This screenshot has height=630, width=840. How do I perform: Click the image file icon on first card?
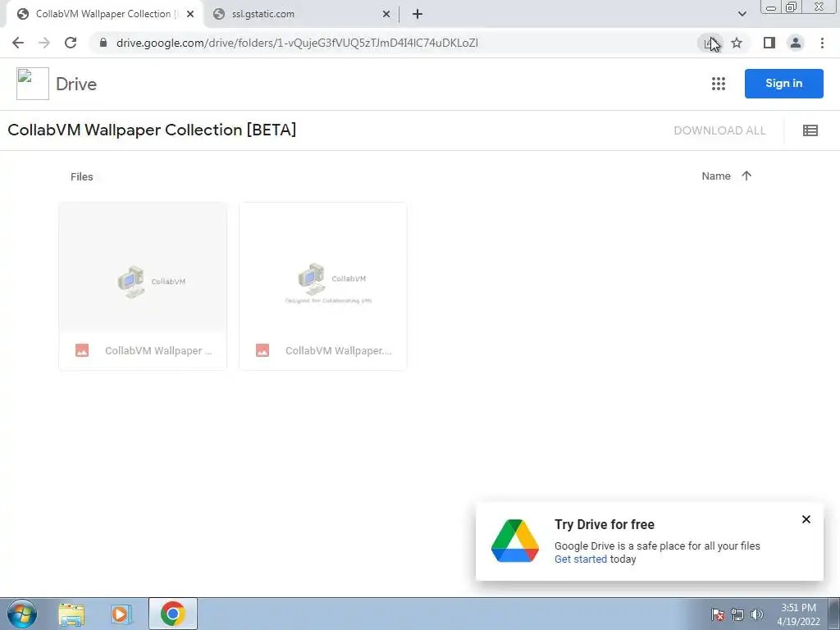(82, 350)
